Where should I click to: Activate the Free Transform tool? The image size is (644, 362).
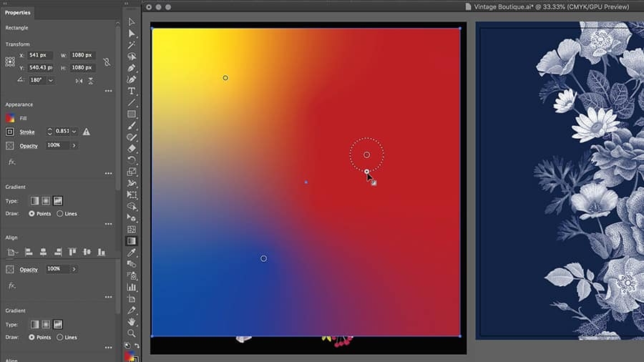(132, 195)
